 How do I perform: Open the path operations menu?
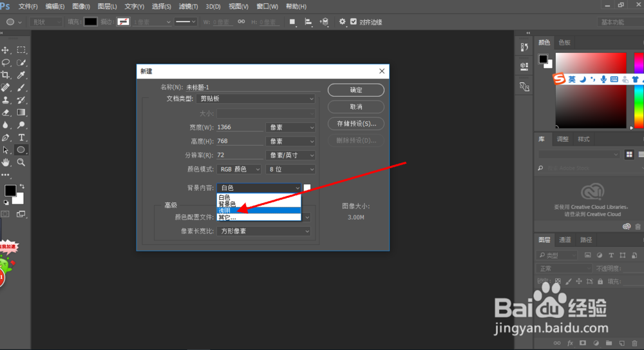click(x=292, y=22)
